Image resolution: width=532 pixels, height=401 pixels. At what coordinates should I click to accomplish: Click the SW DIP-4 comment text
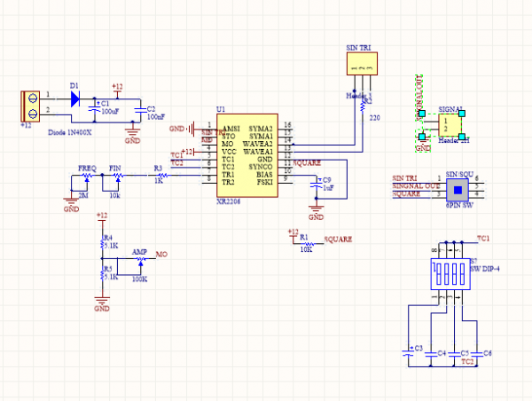[x=484, y=269]
